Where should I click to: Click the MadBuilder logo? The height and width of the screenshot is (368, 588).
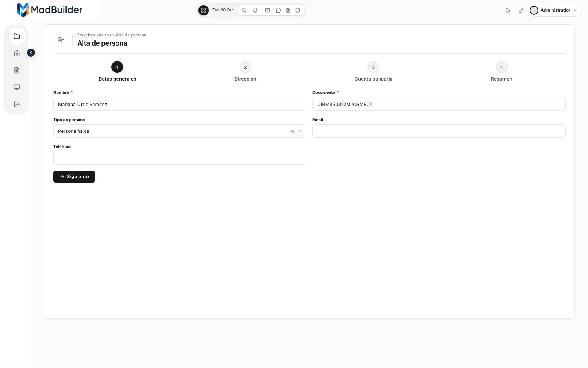pos(50,10)
